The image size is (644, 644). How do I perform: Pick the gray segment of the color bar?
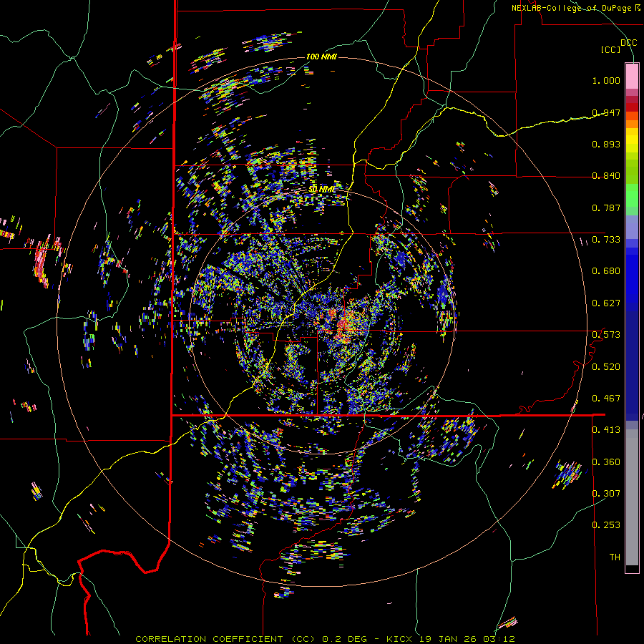coord(632,497)
